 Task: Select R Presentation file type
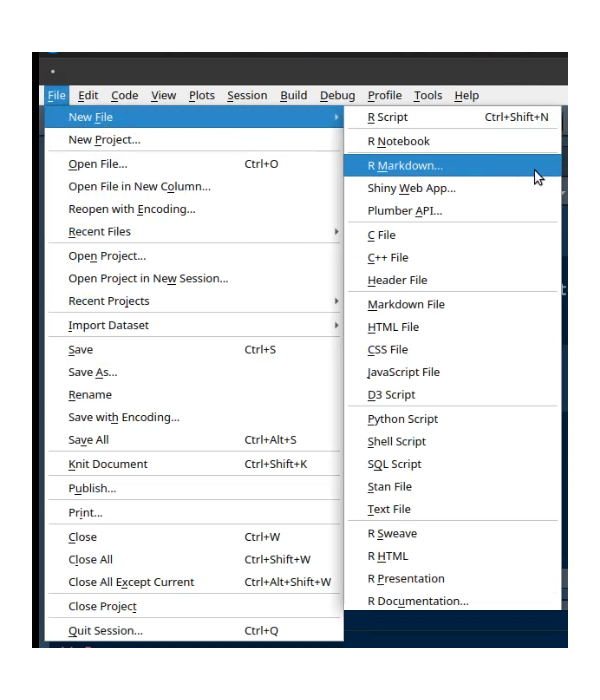pos(406,578)
